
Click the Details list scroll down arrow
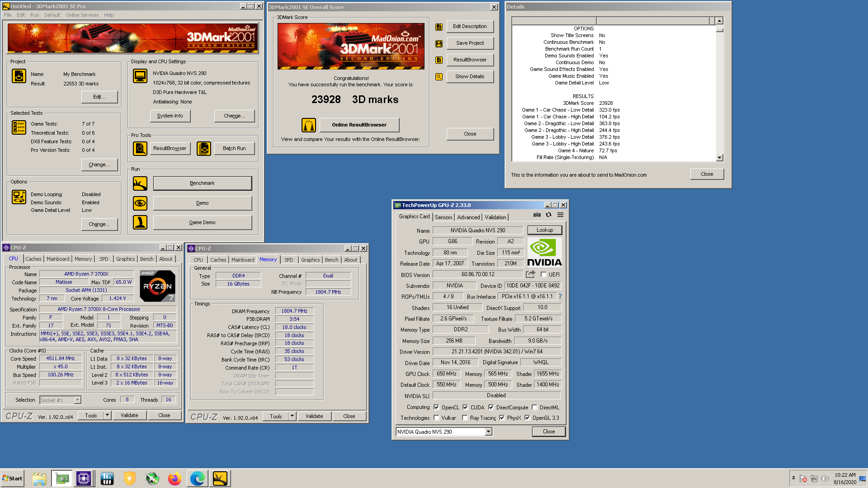[719, 158]
